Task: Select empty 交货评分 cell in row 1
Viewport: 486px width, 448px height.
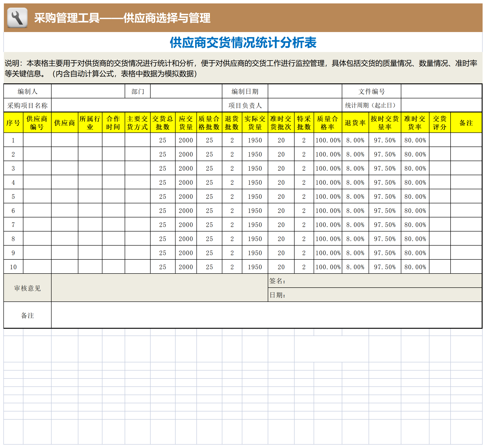Action: click(440, 140)
